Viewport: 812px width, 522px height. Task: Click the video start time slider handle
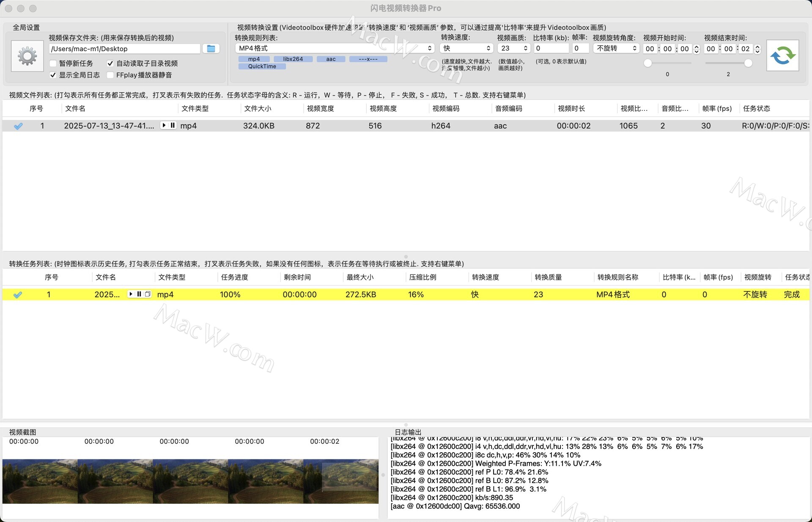click(647, 63)
